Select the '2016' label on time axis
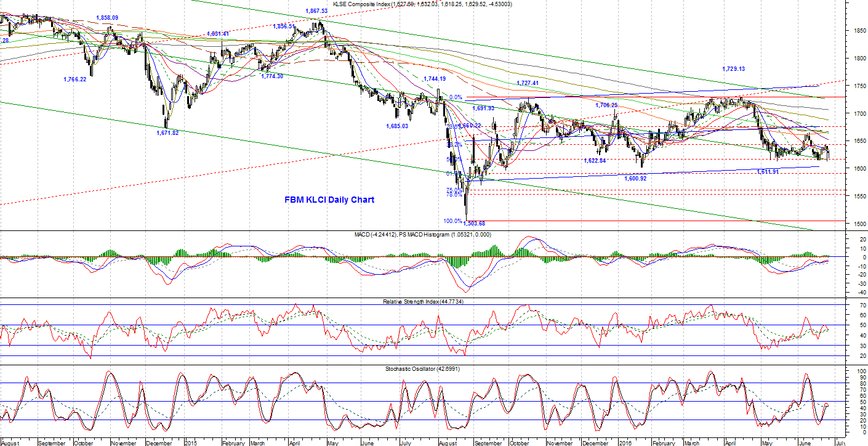Viewport: 868px width, 446px height. [625, 442]
